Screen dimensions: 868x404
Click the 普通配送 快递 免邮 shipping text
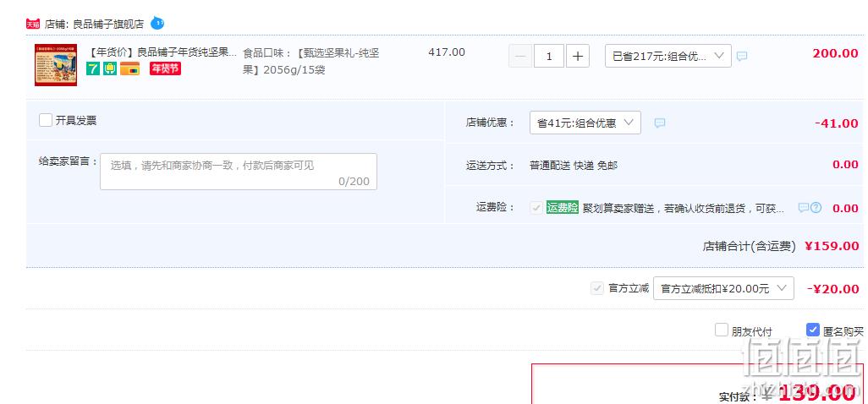point(574,166)
